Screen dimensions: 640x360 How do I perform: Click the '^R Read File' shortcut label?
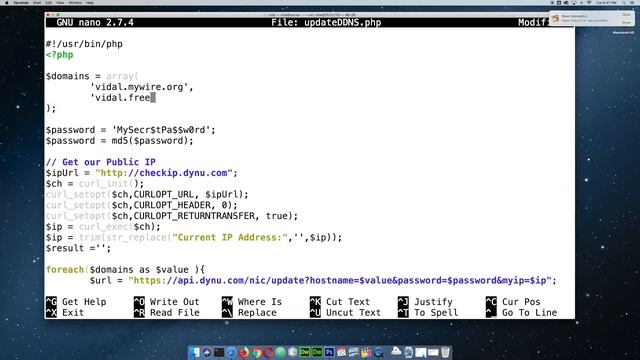point(167,313)
